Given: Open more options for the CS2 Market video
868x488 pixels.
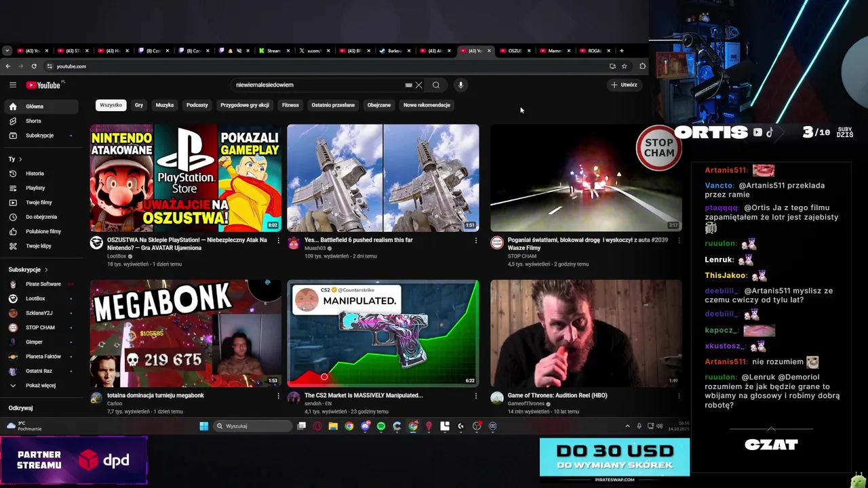Looking at the screenshot, I should (475, 396).
